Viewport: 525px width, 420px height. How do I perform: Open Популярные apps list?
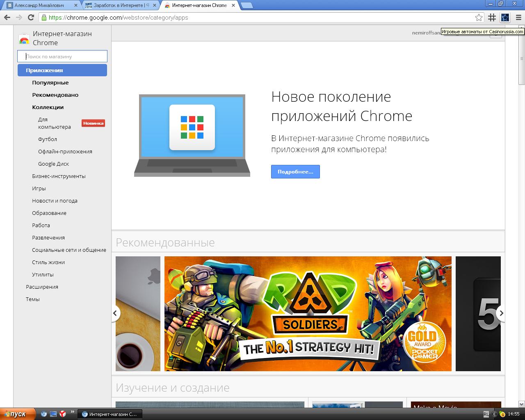pos(50,82)
